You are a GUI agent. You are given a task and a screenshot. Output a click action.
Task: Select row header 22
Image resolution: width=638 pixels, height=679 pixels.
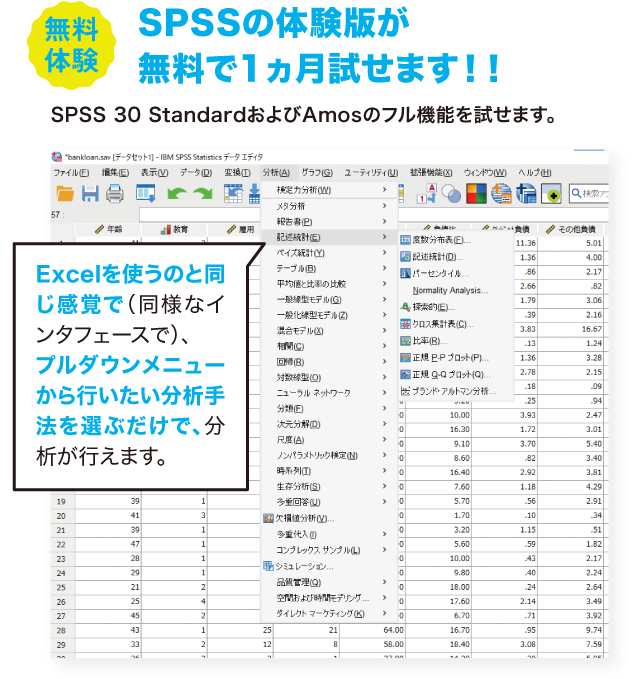pos(61,545)
